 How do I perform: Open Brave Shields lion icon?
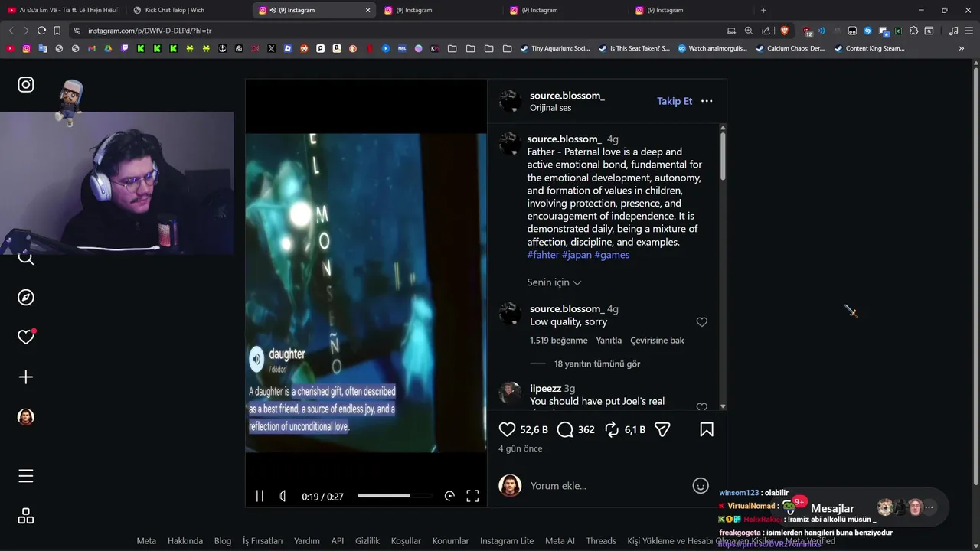tap(784, 31)
